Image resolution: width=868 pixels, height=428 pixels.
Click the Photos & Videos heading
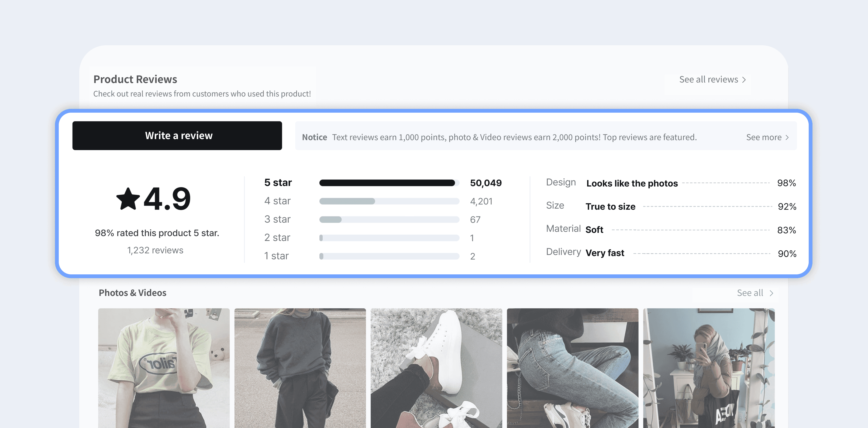coord(132,293)
